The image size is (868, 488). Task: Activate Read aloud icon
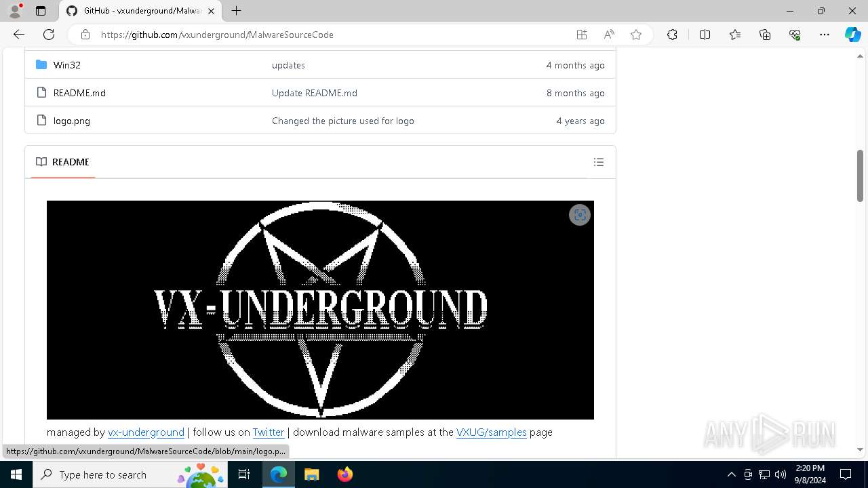click(x=609, y=35)
